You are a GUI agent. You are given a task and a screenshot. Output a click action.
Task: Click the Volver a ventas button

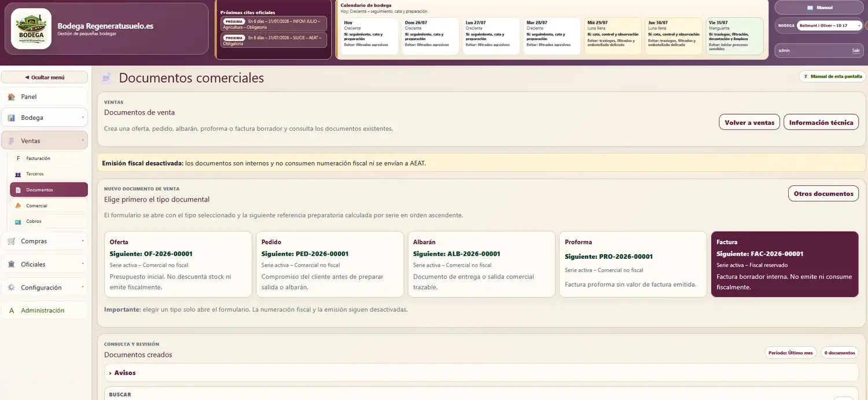coord(749,122)
